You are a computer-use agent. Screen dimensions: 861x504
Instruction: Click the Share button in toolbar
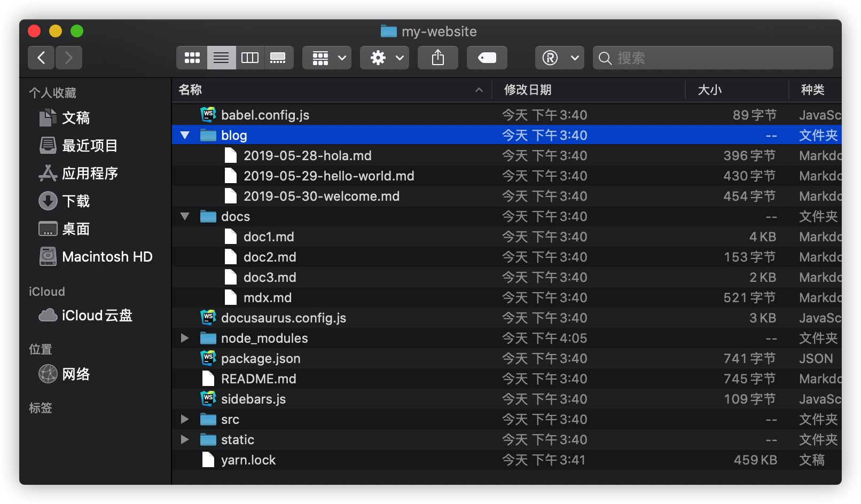coord(438,58)
